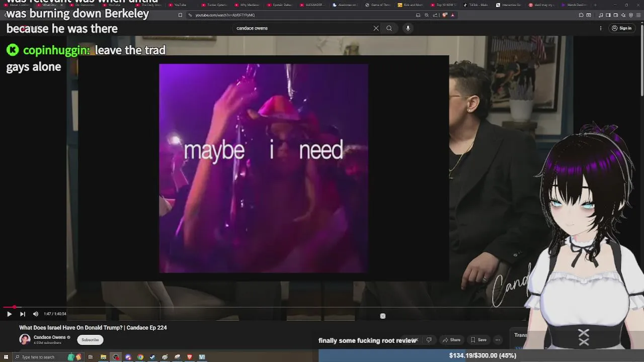Click the 'candace owens' search field
The height and width of the screenshot is (362, 644).
302,28
